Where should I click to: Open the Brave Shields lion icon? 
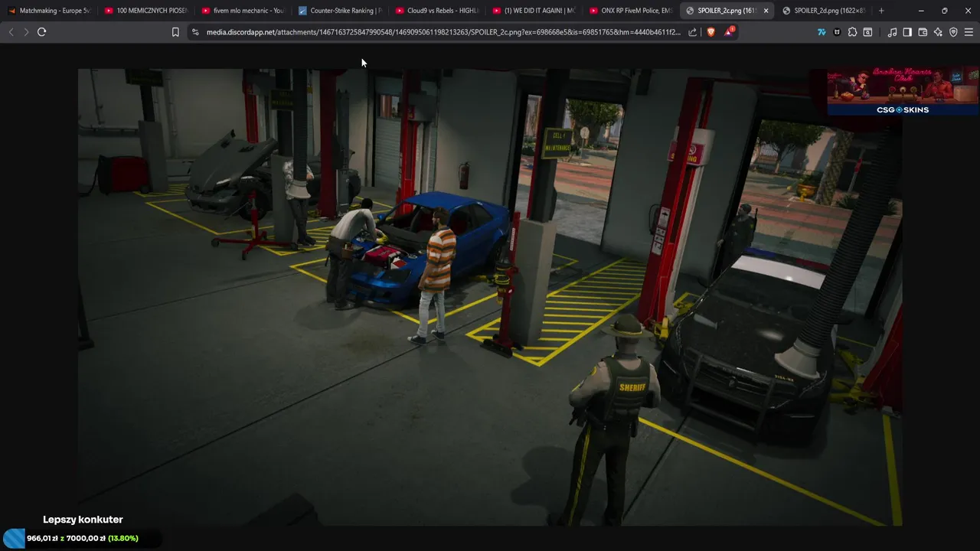[710, 32]
